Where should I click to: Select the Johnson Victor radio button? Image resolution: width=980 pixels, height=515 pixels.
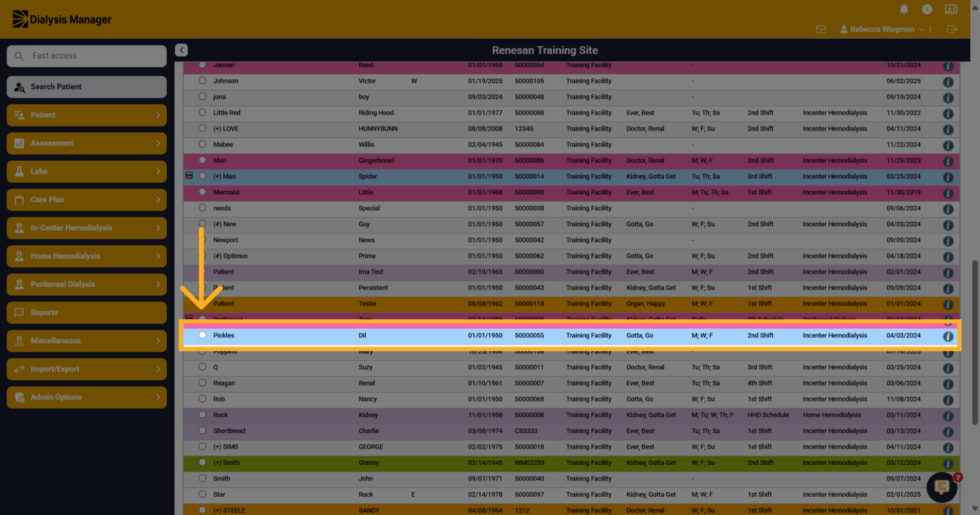tap(203, 80)
